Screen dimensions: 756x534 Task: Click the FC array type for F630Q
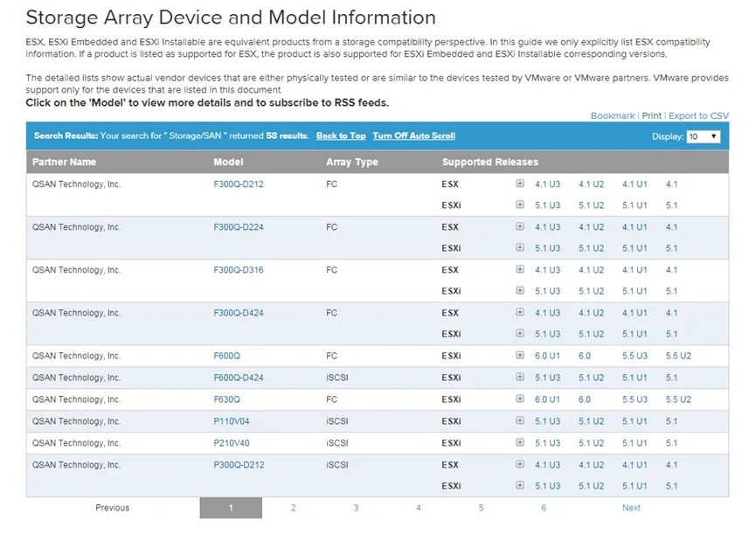[332, 399]
